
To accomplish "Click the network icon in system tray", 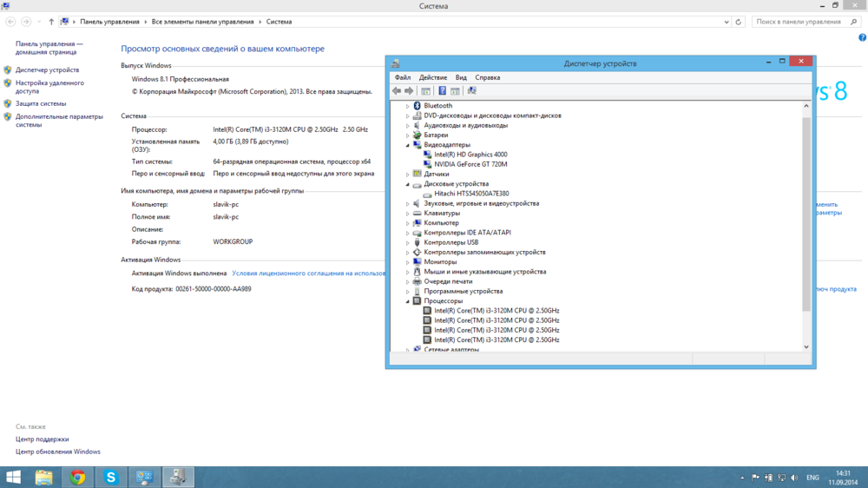I will pos(782,478).
